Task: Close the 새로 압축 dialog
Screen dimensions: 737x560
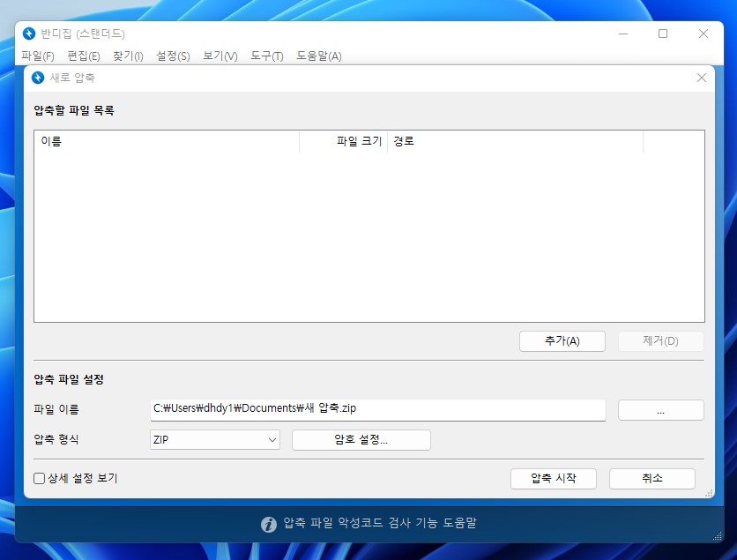Action: pyautogui.click(x=701, y=78)
